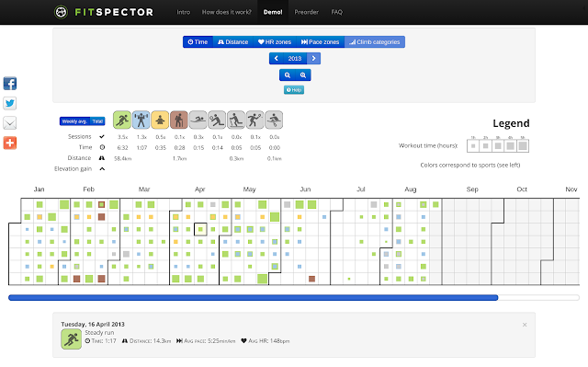
Task: Select the Jan month label
Action: 39,189
